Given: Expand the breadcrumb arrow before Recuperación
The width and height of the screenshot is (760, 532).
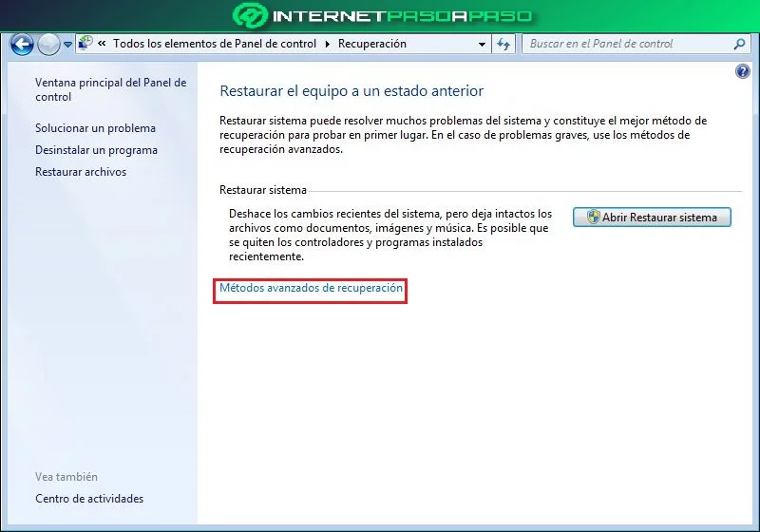Looking at the screenshot, I should tap(327, 44).
